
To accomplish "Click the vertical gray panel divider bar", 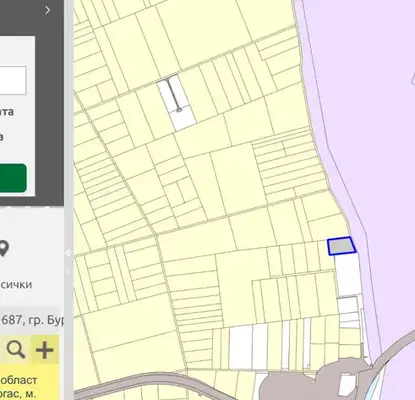I will pyautogui.click(x=69, y=200).
